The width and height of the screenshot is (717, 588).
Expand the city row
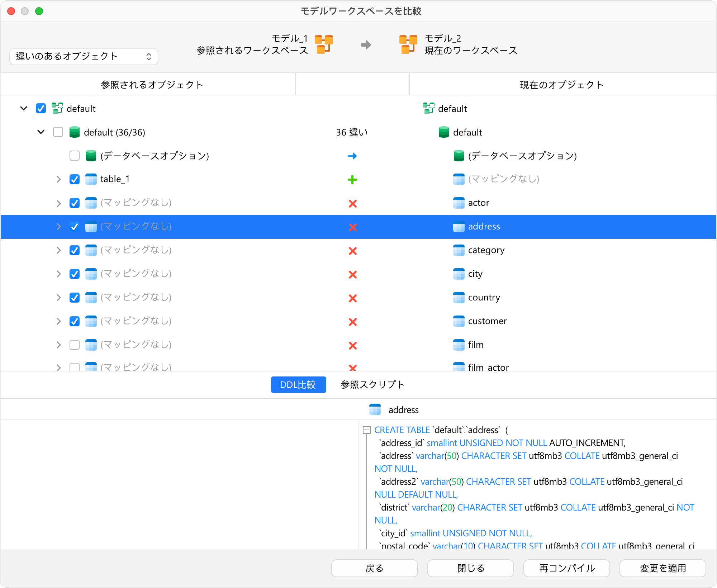(59, 274)
